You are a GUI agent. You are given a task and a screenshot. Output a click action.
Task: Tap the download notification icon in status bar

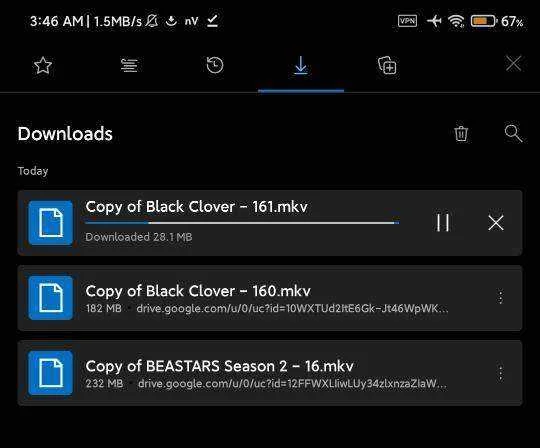(x=171, y=21)
